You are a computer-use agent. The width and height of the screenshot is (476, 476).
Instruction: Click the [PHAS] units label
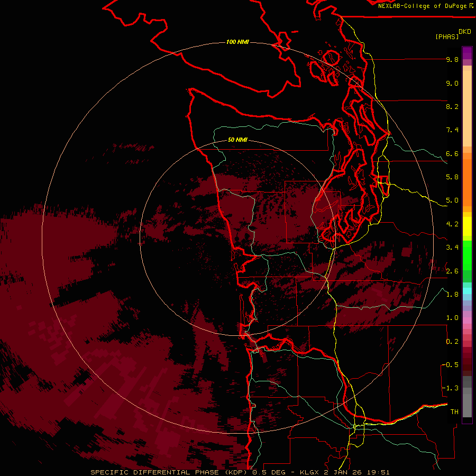click(x=447, y=36)
